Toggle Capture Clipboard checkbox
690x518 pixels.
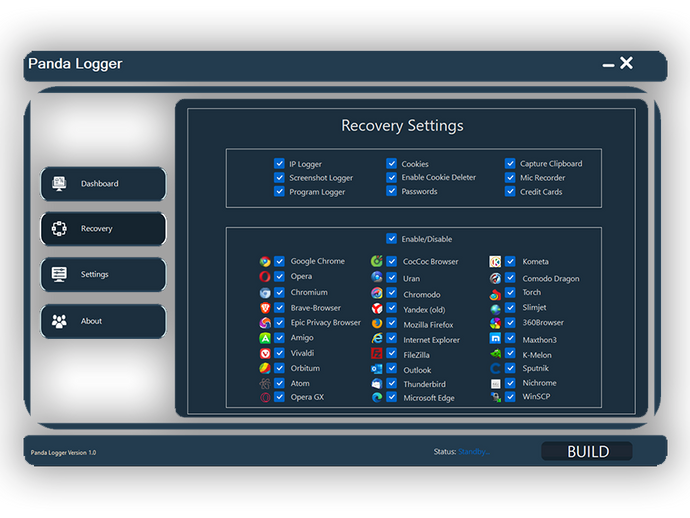coord(510,164)
